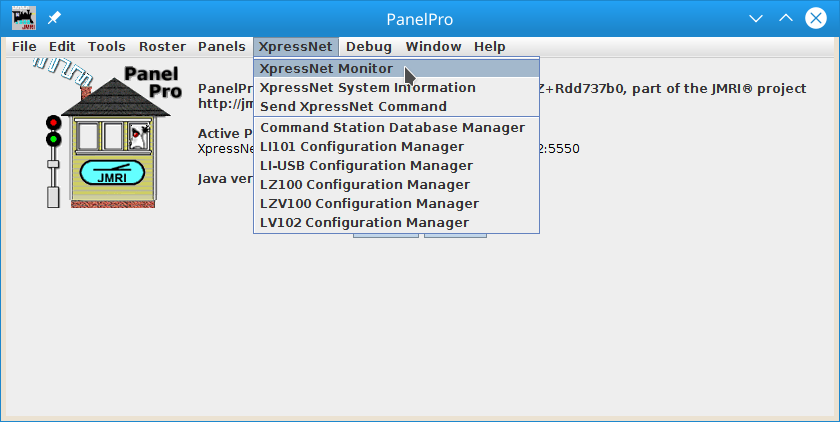Open the Edit menu

(62, 47)
